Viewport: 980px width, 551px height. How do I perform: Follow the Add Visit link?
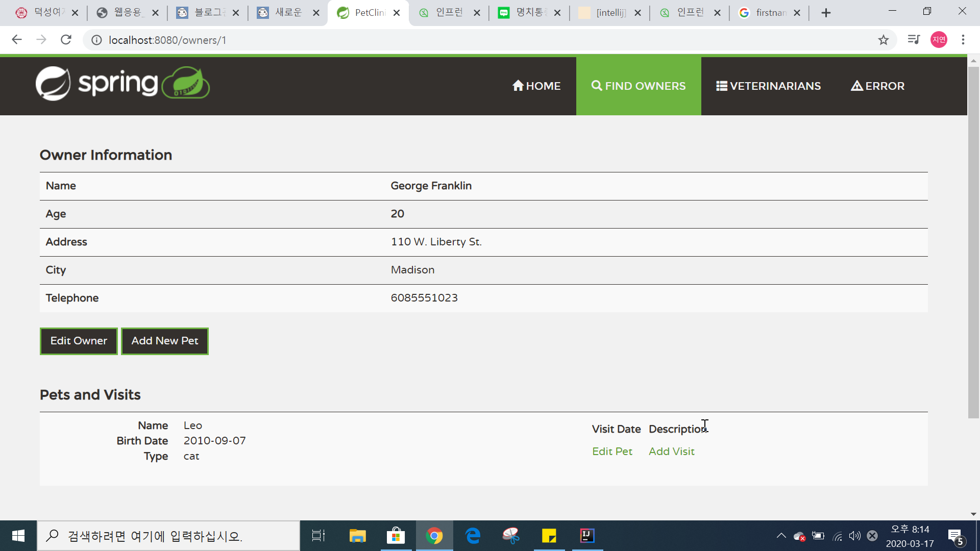click(671, 452)
